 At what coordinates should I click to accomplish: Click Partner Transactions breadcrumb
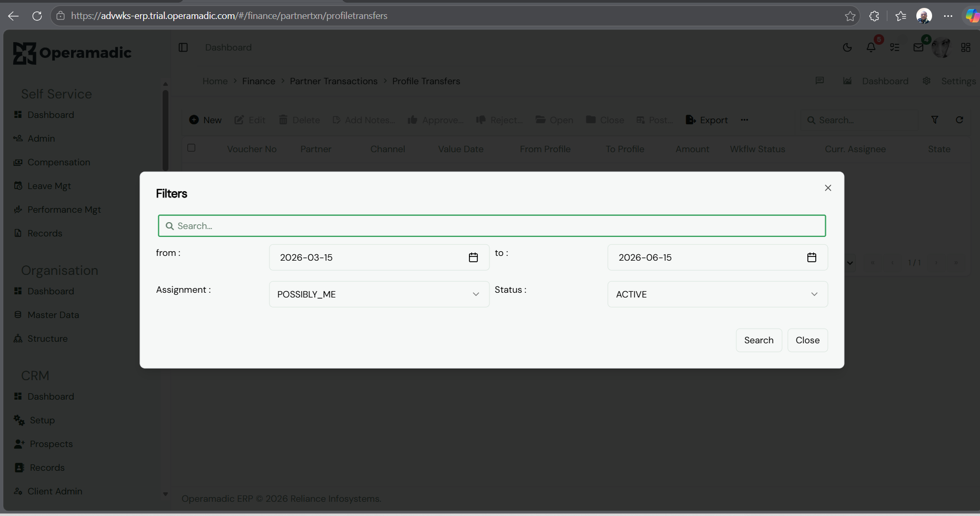click(334, 81)
